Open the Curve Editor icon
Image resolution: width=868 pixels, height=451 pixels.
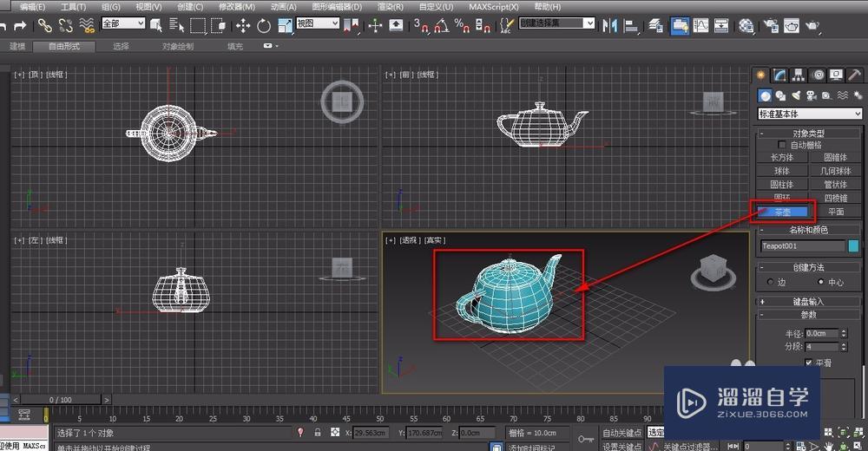coord(700,25)
